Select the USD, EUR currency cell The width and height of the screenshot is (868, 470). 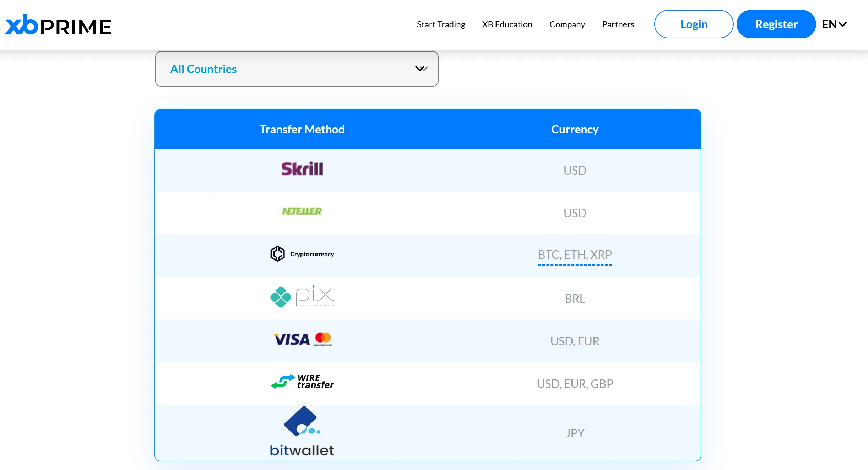tap(575, 341)
